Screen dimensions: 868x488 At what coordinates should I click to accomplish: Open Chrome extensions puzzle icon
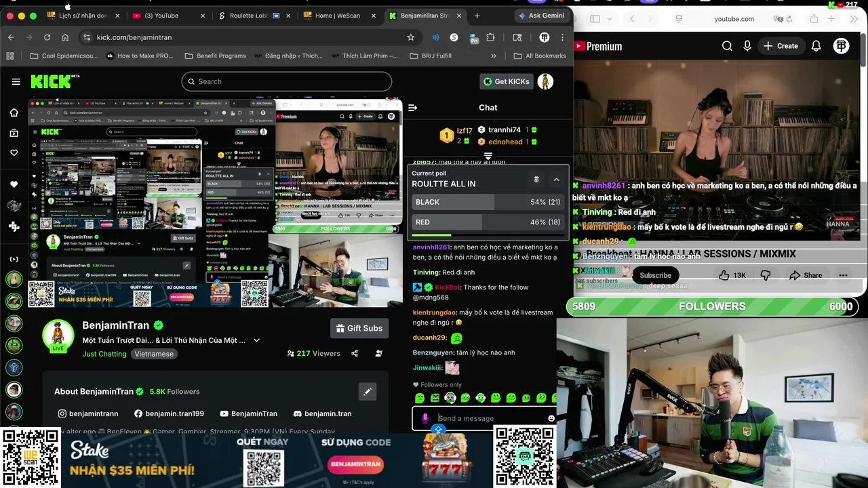pyautogui.click(x=490, y=37)
